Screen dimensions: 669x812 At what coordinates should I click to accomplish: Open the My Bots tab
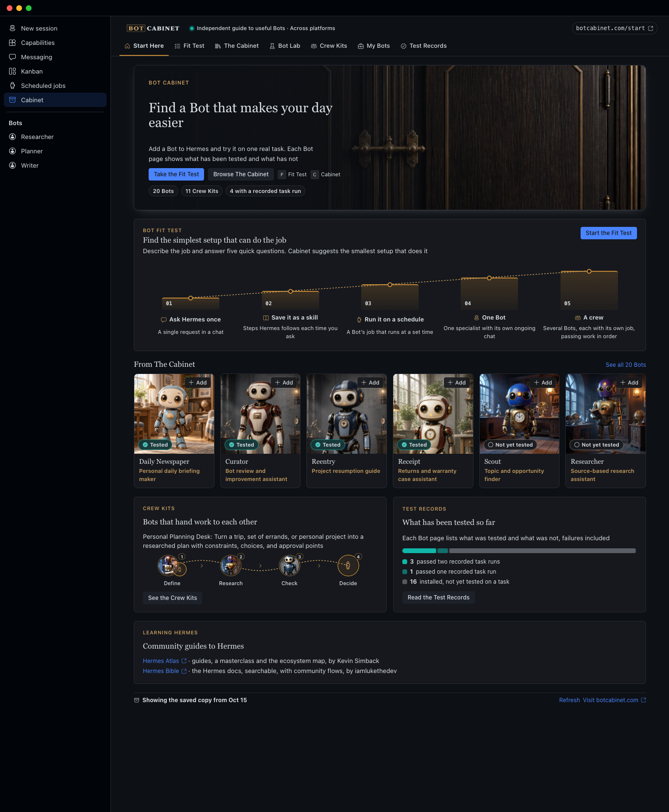pyautogui.click(x=374, y=46)
